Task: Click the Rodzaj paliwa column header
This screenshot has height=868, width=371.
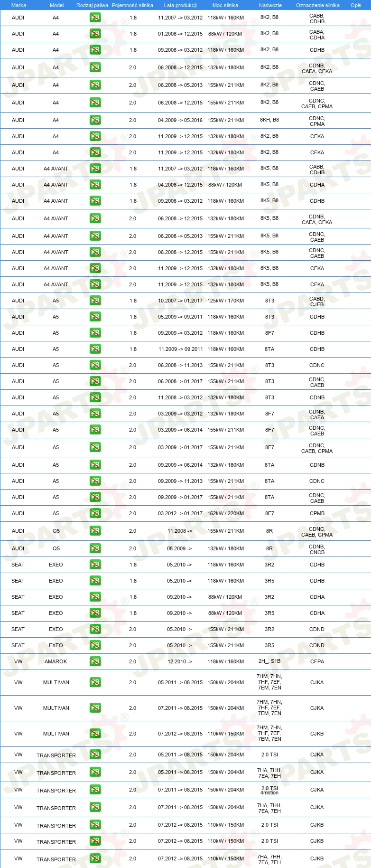Action: 92,5
